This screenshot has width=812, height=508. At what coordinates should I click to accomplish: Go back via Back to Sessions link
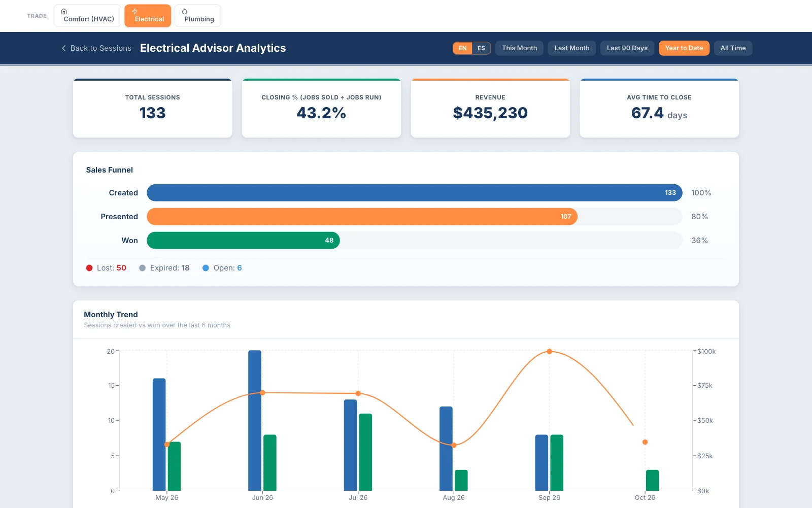pyautogui.click(x=96, y=48)
